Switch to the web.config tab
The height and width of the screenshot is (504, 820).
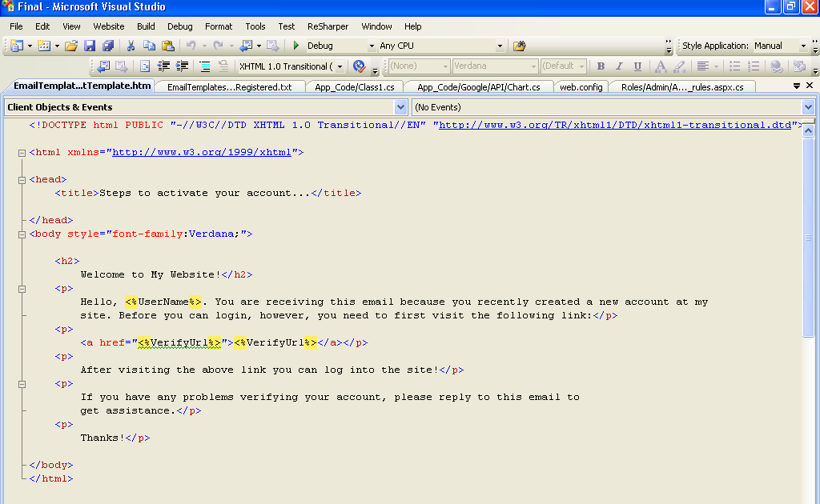[x=581, y=86]
